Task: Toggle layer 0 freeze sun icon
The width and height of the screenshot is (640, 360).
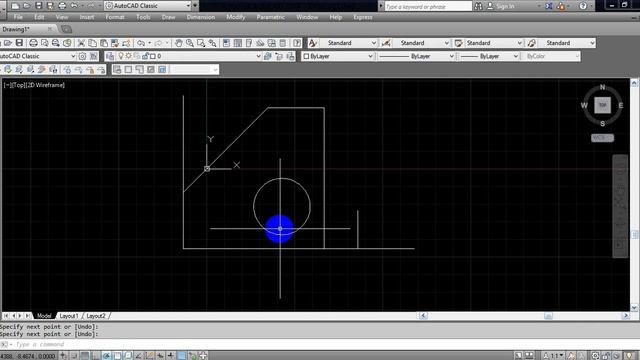Action: (129, 56)
